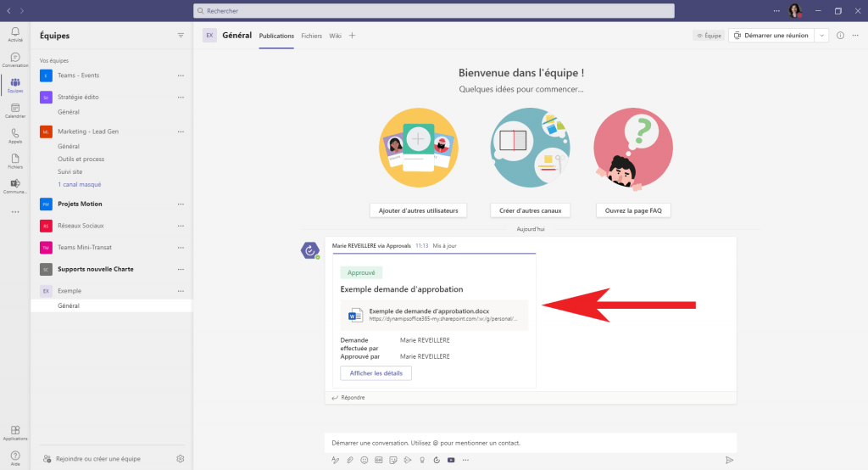The height and width of the screenshot is (470, 868).
Task: Open the Aide help icon
Action: [x=15, y=458]
